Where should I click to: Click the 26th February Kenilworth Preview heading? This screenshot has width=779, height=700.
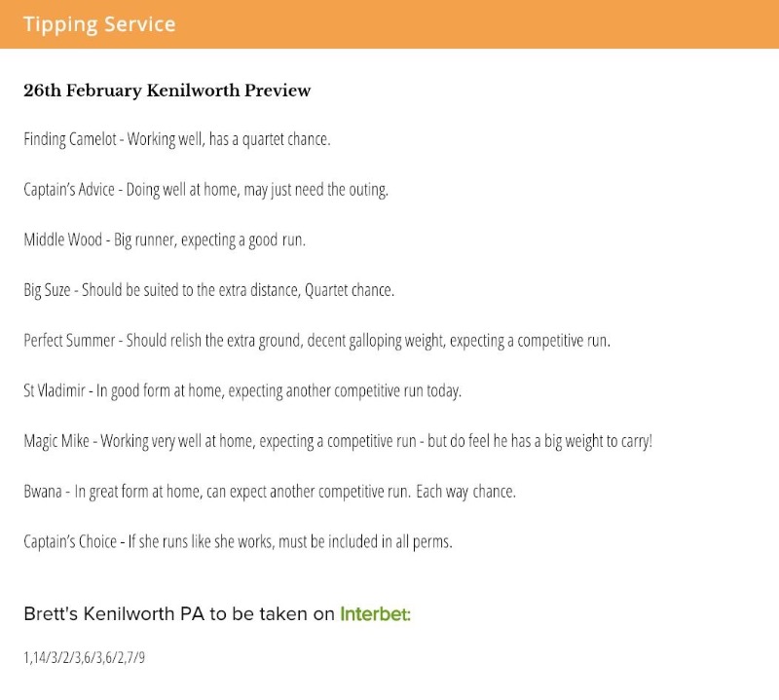click(167, 91)
